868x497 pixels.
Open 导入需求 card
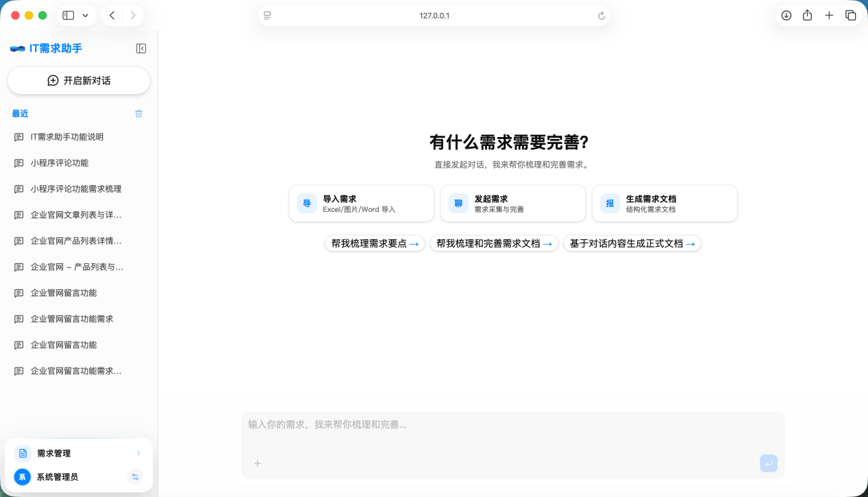pyautogui.click(x=362, y=204)
